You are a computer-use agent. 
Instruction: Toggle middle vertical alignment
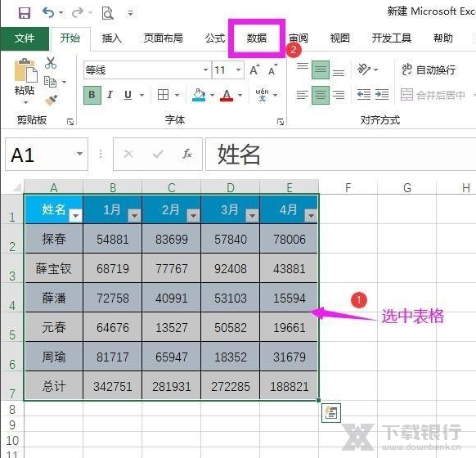coord(321,70)
